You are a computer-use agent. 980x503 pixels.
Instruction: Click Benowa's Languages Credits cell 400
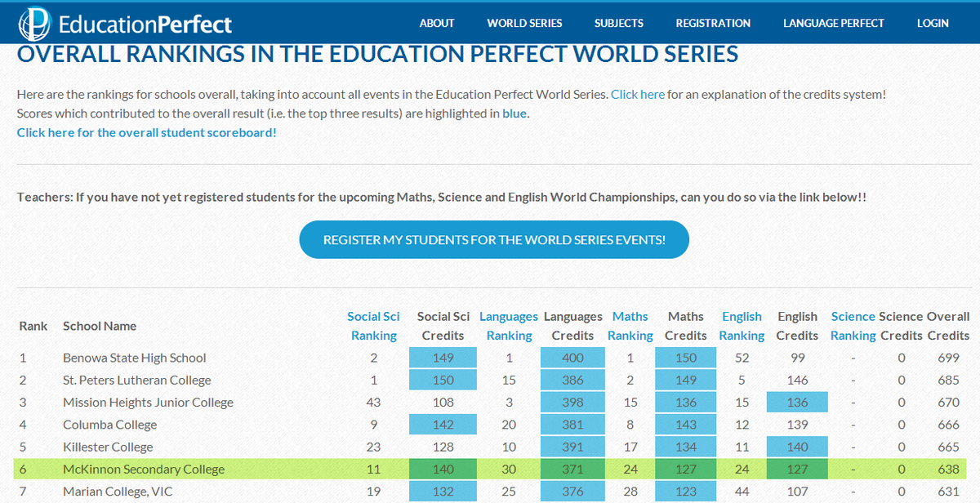[x=572, y=358]
